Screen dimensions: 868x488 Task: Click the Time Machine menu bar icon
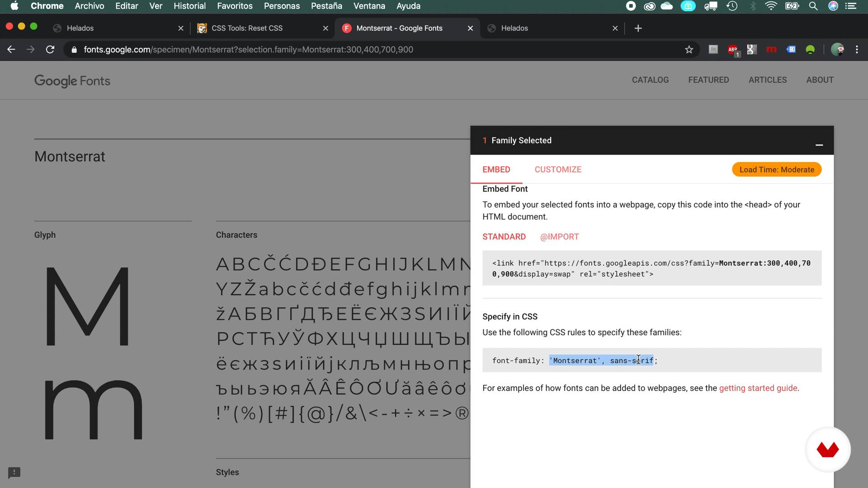(732, 6)
